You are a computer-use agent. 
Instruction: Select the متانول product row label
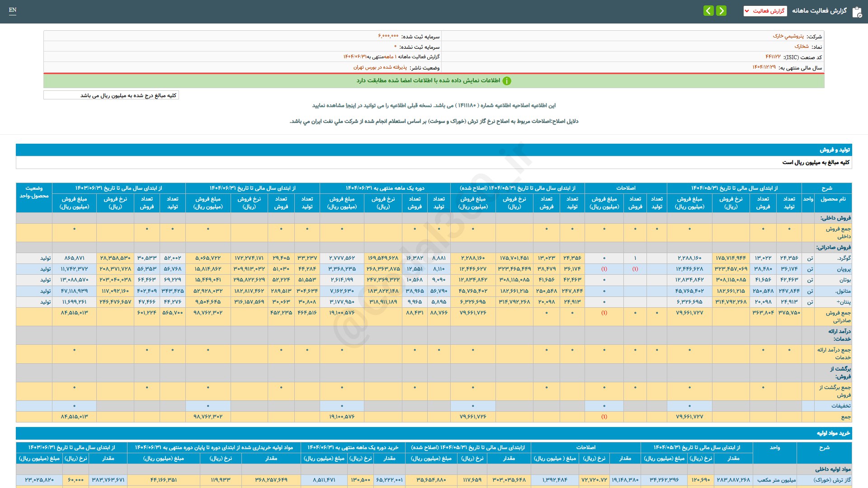[843, 291]
